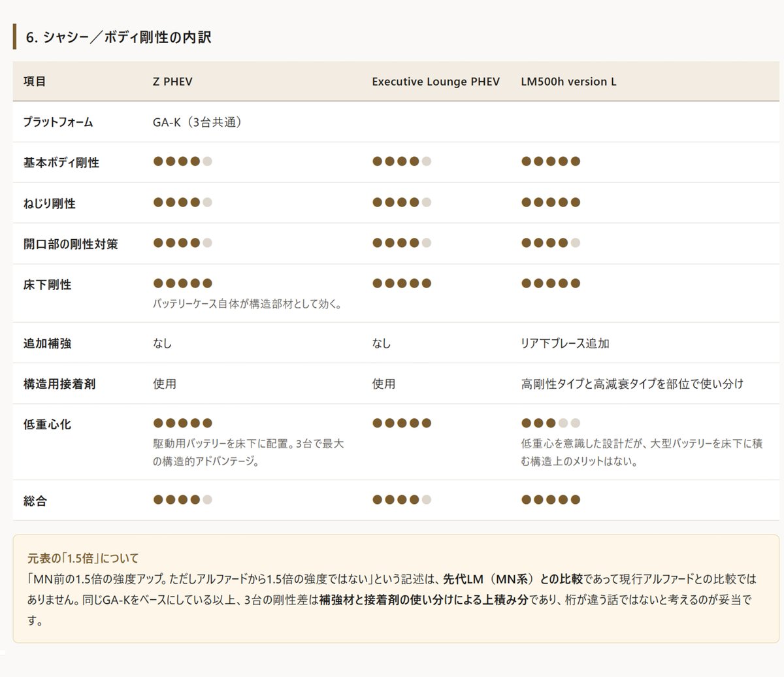Click LM500h rating dots for 床下剛性
Screen dimensions: 784x677
coord(551,283)
